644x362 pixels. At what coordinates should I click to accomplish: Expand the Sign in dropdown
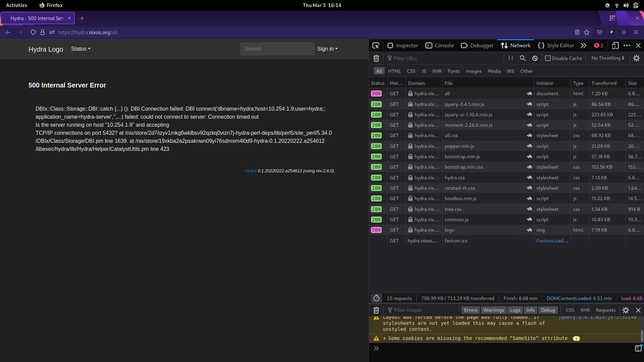point(327,49)
